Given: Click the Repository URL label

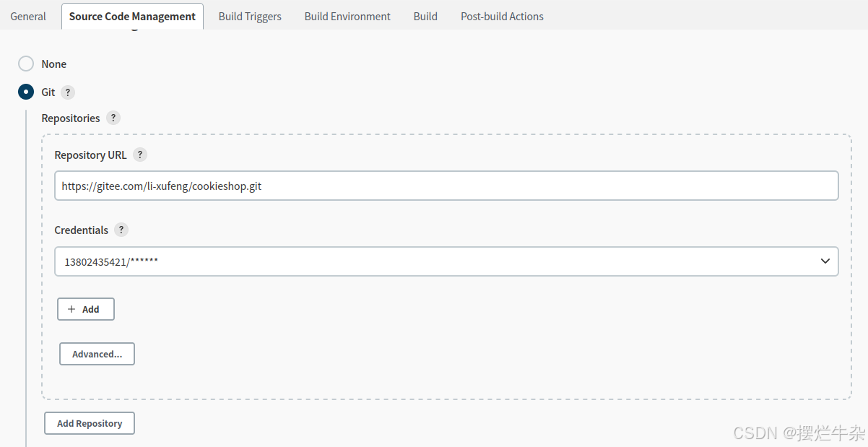Looking at the screenshot, I should click(x=90, y=155).
